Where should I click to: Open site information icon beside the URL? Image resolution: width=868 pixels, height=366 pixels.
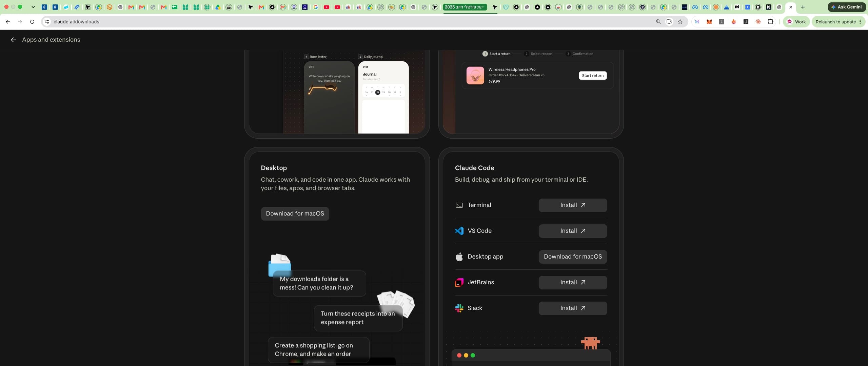coord(47,22)
